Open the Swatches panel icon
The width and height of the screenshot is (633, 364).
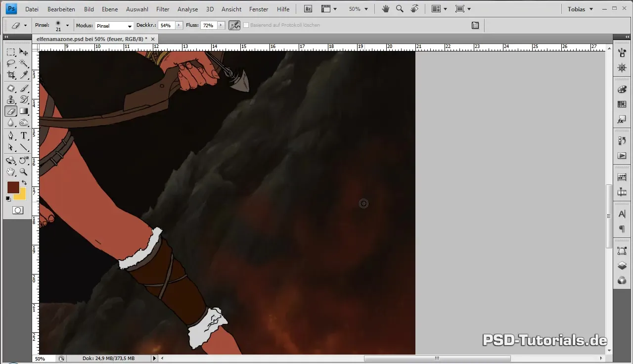[x=622, y=104]
